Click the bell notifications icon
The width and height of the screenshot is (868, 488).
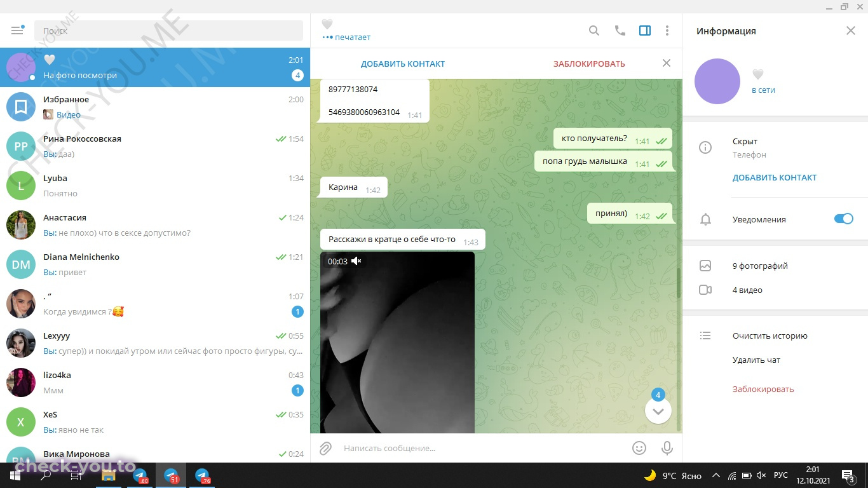click(705, 219)
